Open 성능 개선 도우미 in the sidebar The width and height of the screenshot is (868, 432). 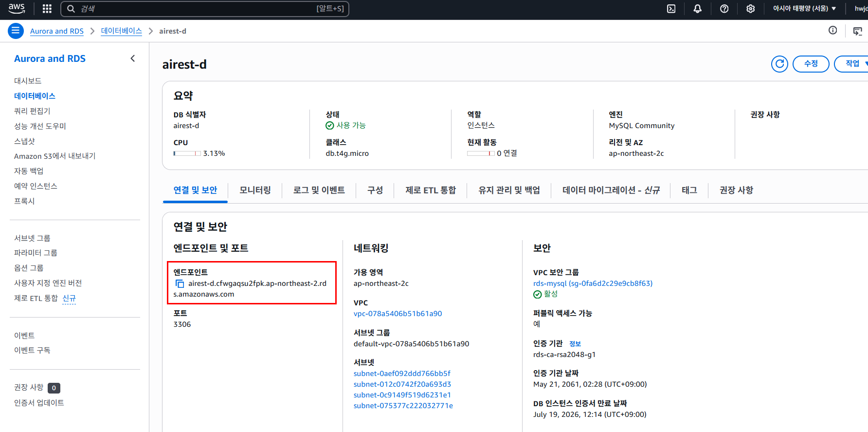(40, 126)
